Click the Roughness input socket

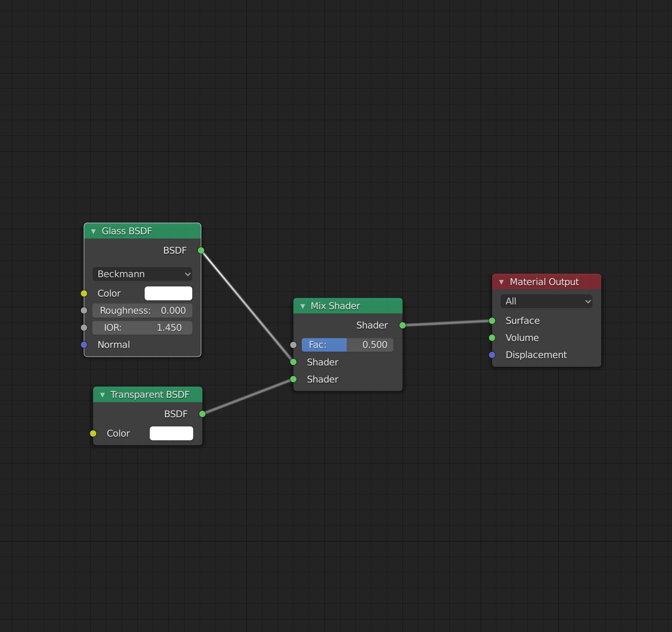(x=84, y=310)
